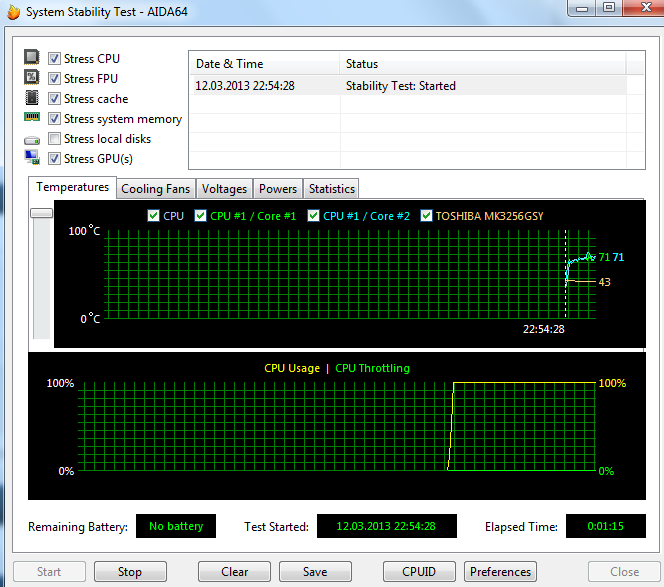Click the 12.03.2013 22:54:28 log entry
The width and height of the screenshot is (664, 587).
point(245,86)
